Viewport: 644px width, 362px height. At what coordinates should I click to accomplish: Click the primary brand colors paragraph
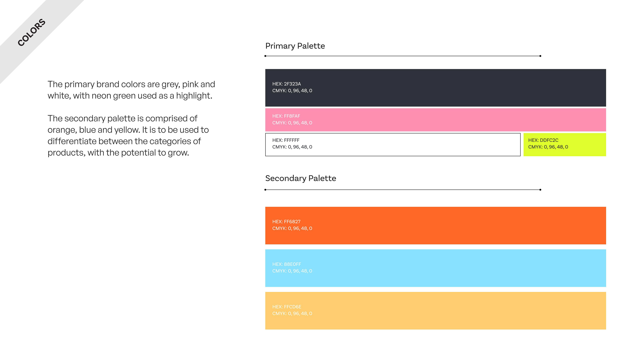click(131, 90)
